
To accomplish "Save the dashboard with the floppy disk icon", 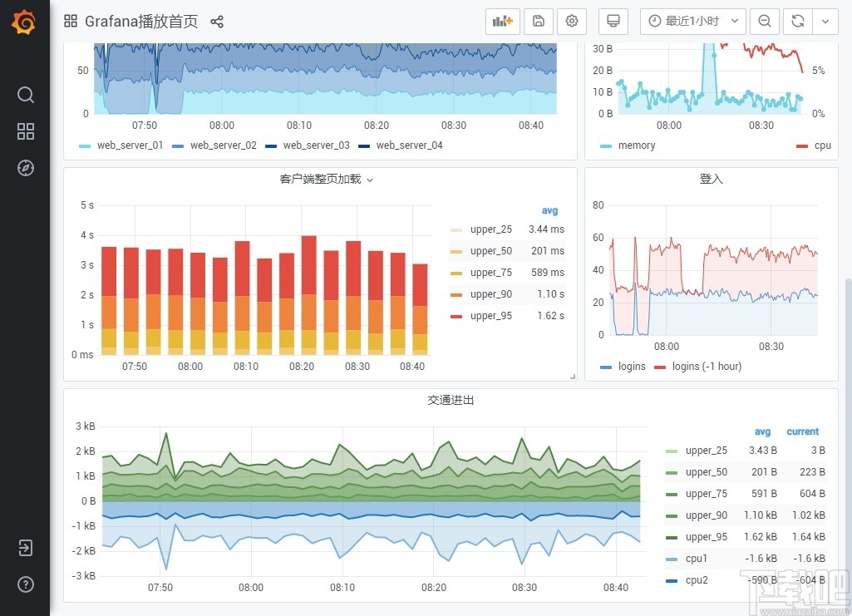I will pyautogui.click(x=538, y=21).
